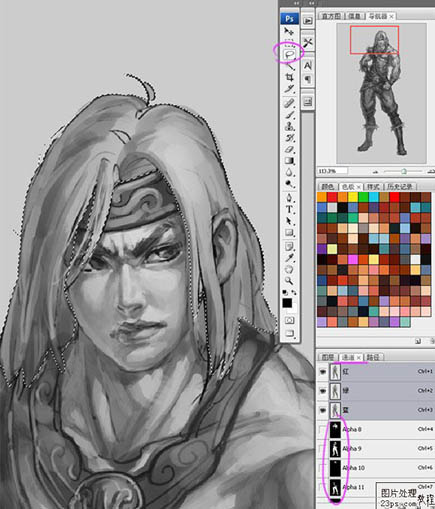
Task: Select the Horizontal Type tool
Action: click(x=289, y=210)
